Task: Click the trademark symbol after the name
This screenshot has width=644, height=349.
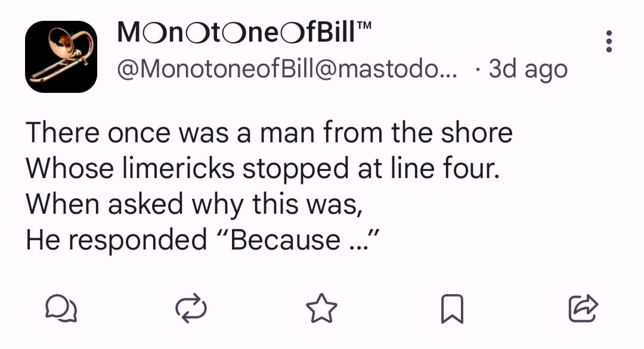Action: click(x=365, y=27)
